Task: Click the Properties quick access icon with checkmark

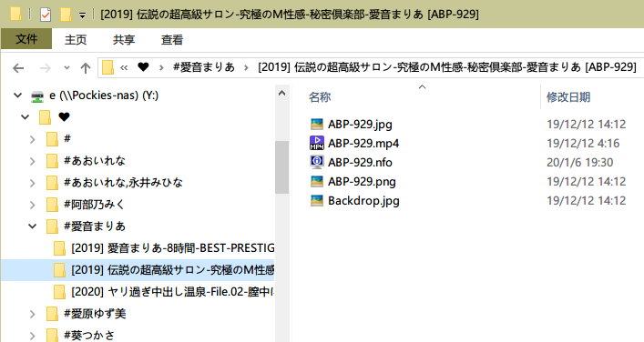Action: [x=46, y=15]
